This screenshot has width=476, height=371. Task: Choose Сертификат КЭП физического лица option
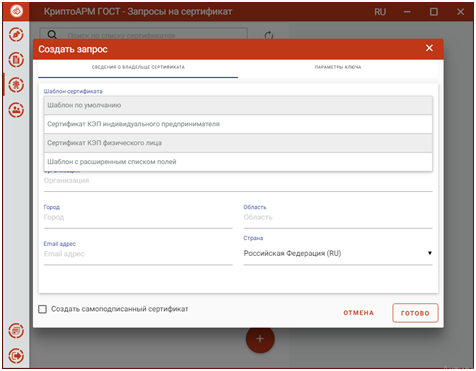tap(238, 143)
